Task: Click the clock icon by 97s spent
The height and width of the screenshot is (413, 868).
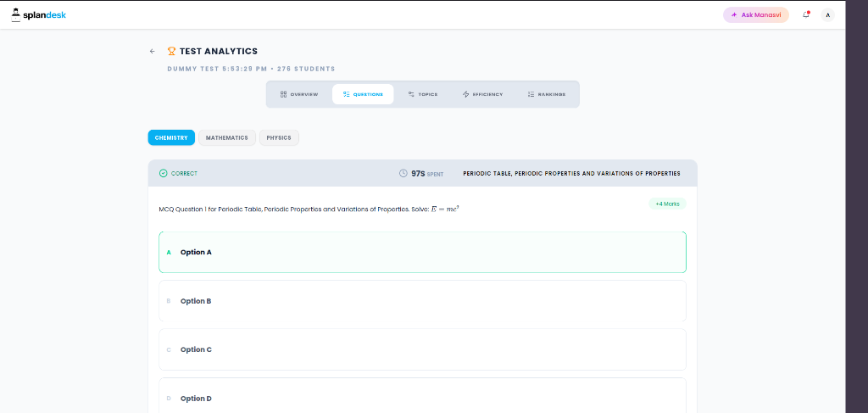Action: tap(403, 173)
